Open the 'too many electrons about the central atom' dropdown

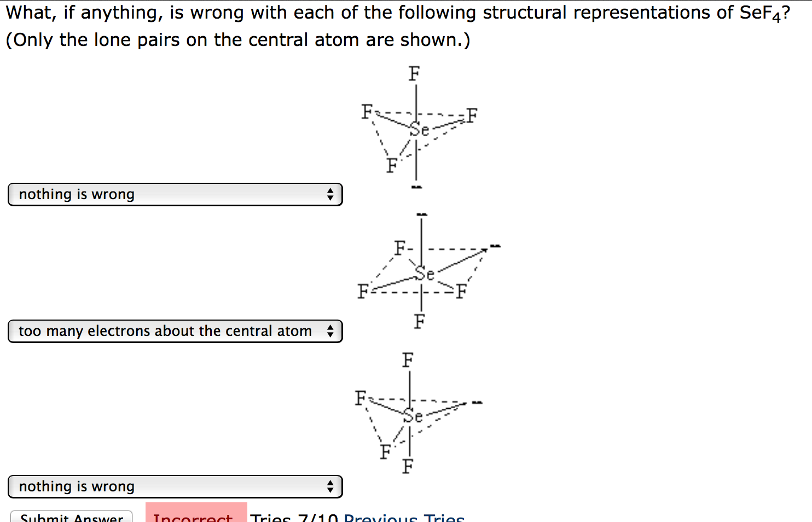pos(175,331)
